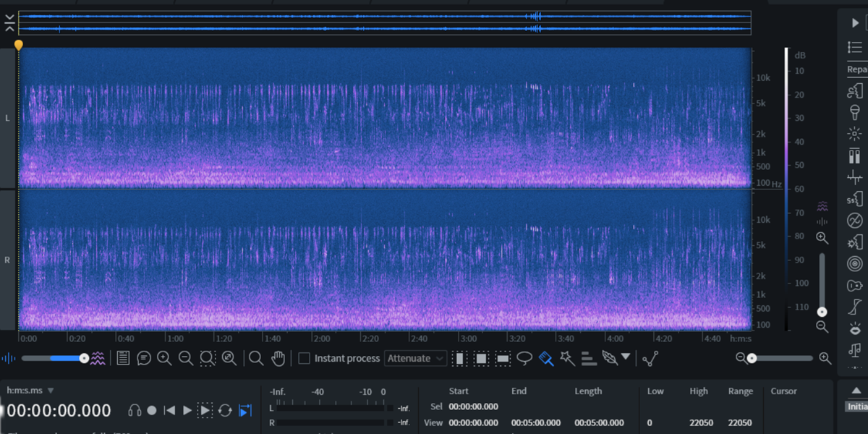Select the Time-frequency selection tool
The image size is (868, 434).
coord(482,358)
